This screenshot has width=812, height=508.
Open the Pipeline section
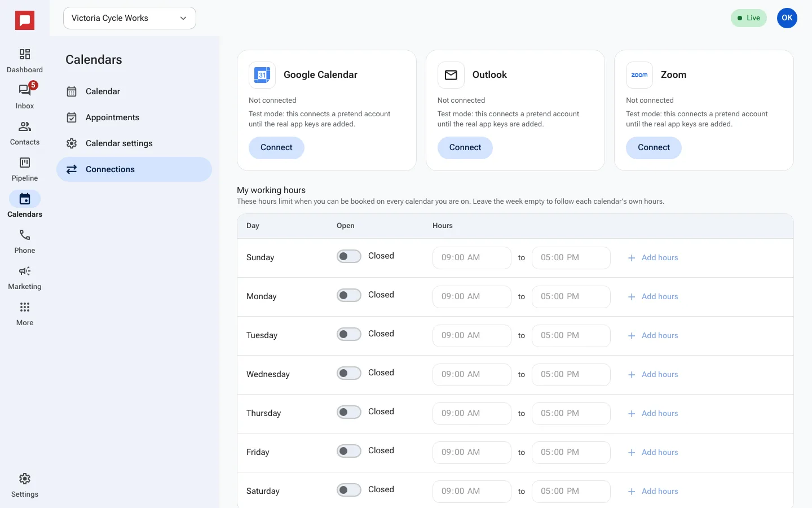(x=25, y=169)
